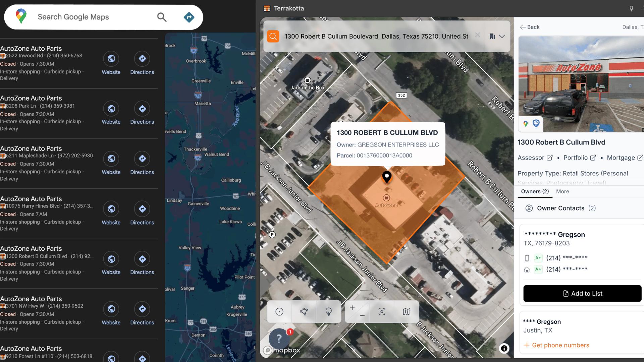Open the More tab
The height and width of the screenshot is (362, 644).
point(562,191)
